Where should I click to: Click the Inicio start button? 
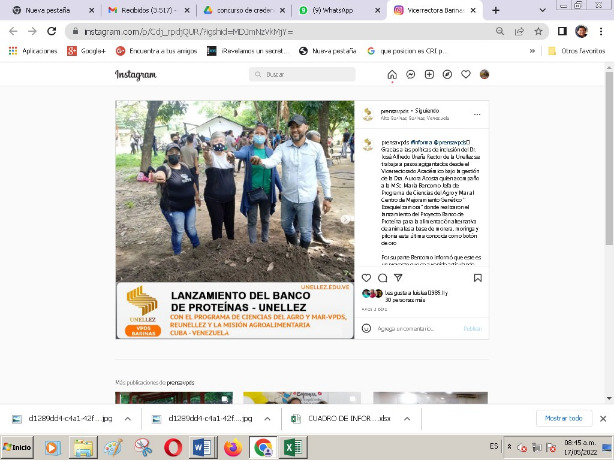coord(17,447)
